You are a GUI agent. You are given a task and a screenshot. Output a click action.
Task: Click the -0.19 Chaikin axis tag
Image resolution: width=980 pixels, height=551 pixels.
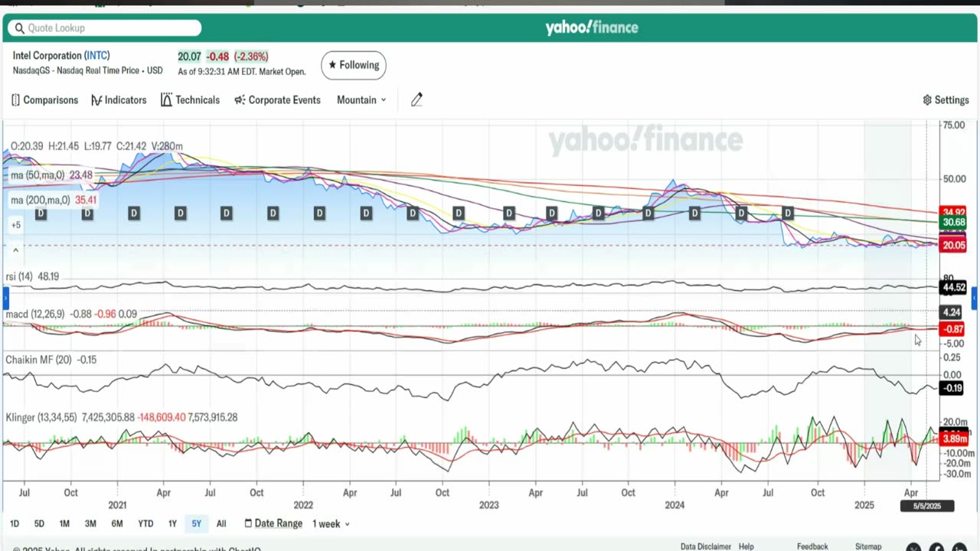point(952,388)
